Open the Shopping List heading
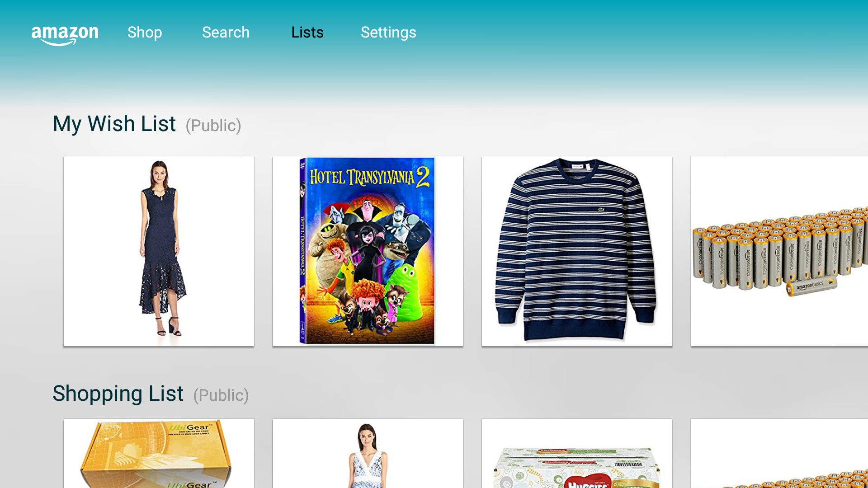This screenshot has width=868, height=488. tap(118, 394)
